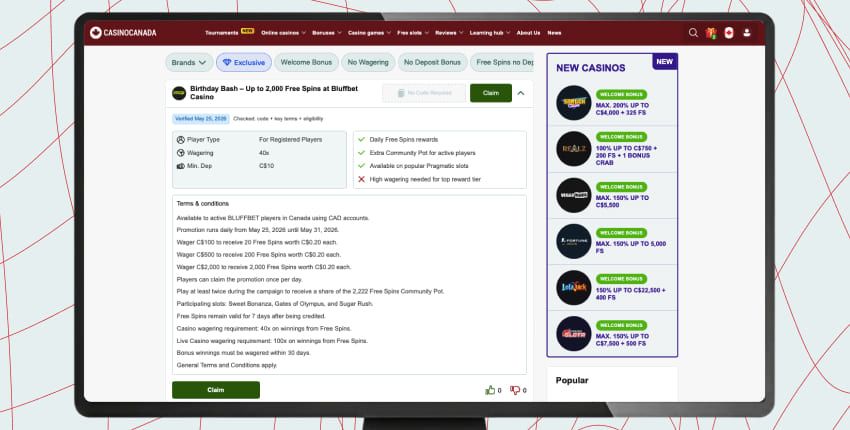The image size is (850, 430).
Task: Open the LolaJack casino logo
Action: point(574,287)
